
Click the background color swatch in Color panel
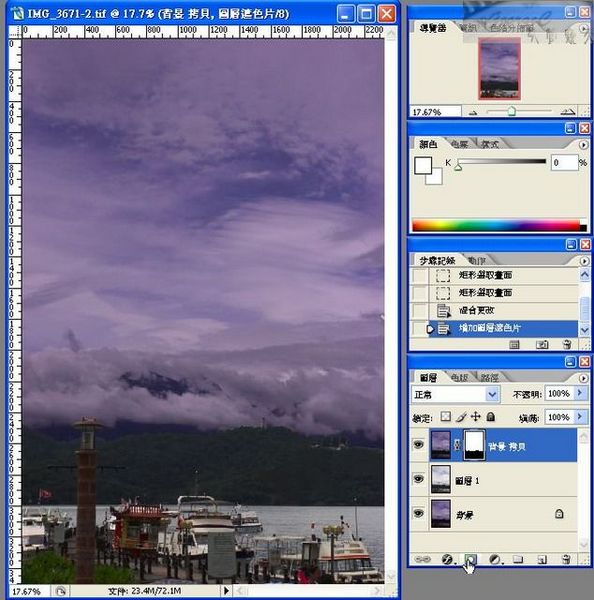pos(436,178)
